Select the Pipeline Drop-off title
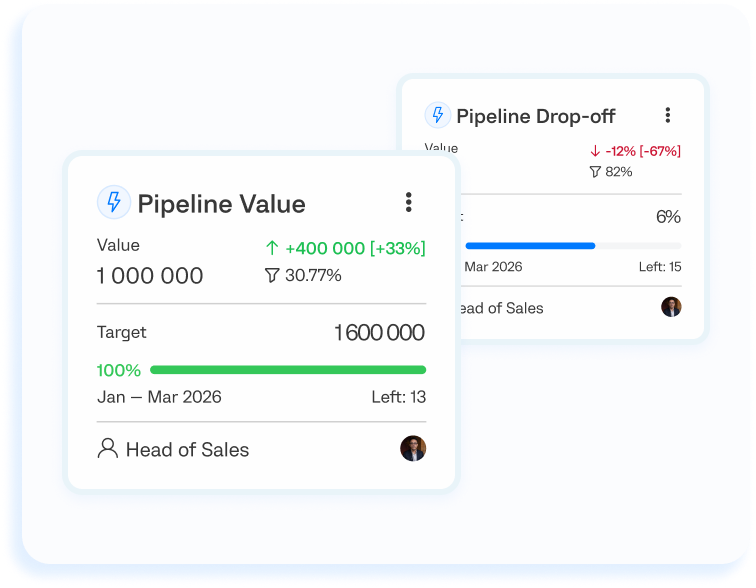This screenshot has height=588, width=756. coord(536,117)
